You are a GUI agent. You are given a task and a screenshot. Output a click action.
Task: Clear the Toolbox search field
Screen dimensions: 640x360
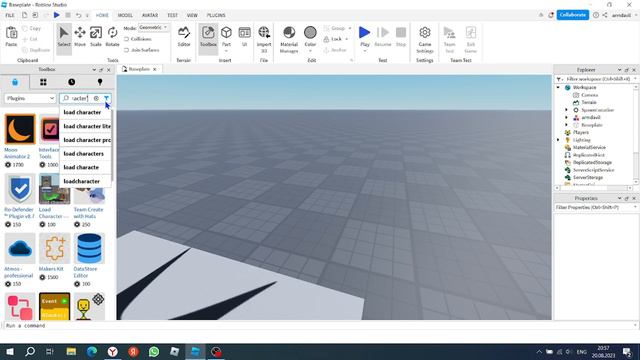pyautogui.click(x=96, y=98)
